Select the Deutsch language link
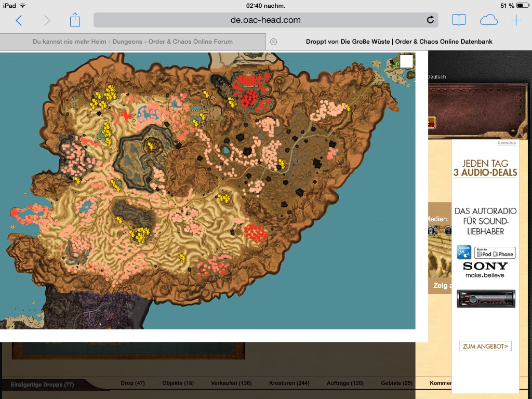Screen dimensions: 532x399 coord(436,77)
